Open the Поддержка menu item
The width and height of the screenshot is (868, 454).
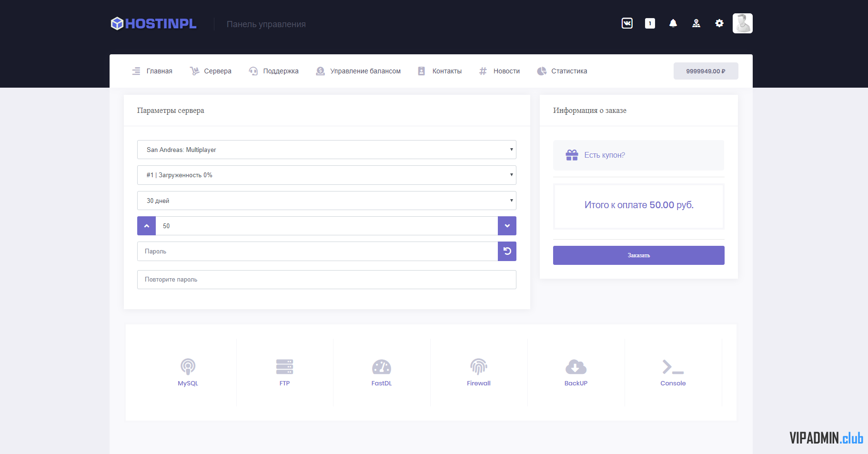point(274,71)
